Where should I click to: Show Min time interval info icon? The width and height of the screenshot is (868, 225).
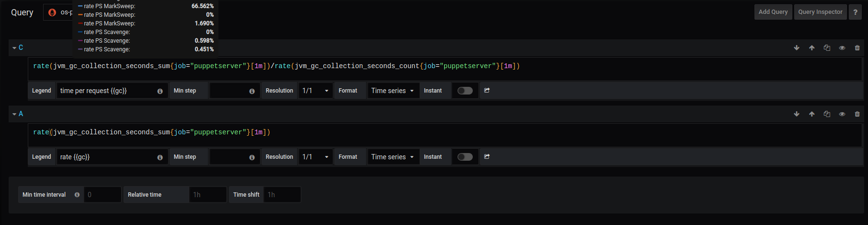(77, 195)
